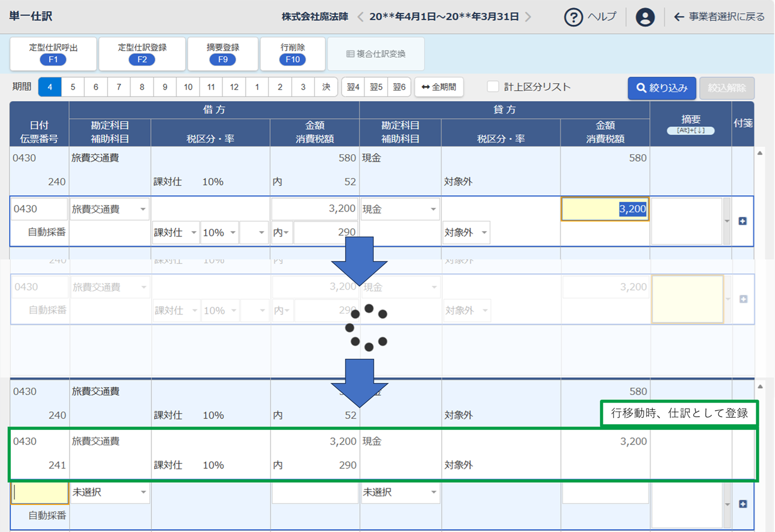Click the highlighted credit amount 3,200 field
775x532 pixels.
click(605, 209)
